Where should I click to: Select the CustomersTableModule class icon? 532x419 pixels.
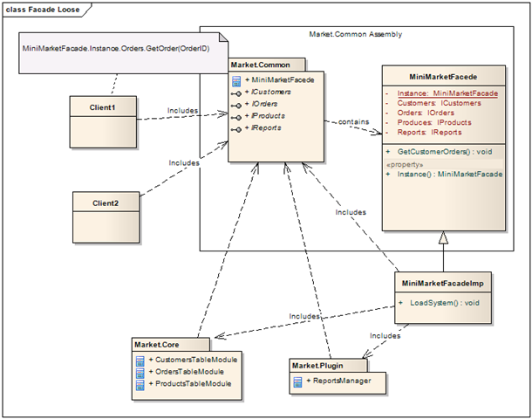tap(140, 361)
